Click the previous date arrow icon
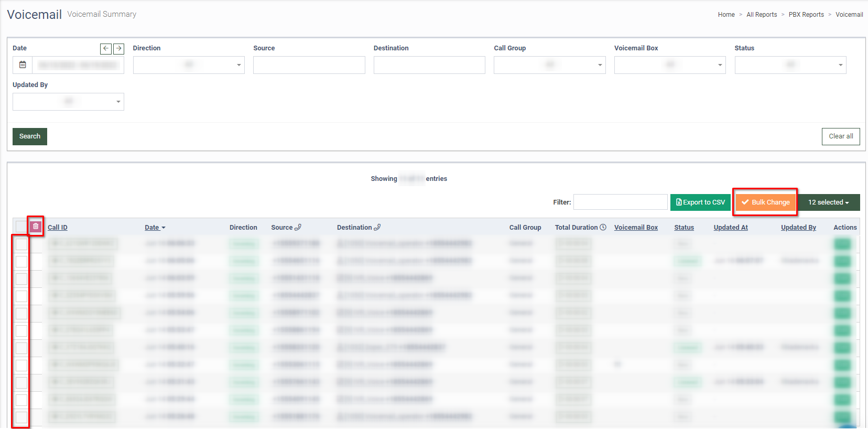Screen dimensions: 868x429 [106, 49]
